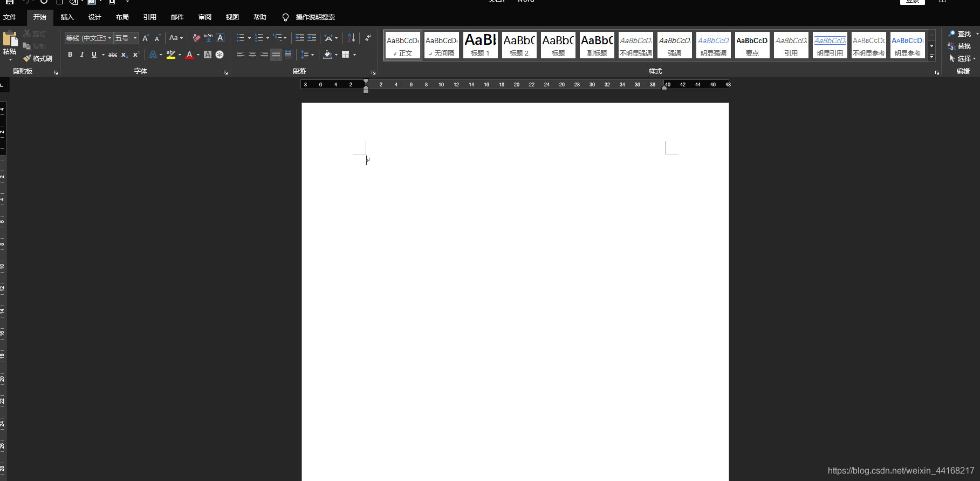Viewport: 980px width, 481px height.
Task: Sort text with the A-Z sort icon
Action: pos(351,38)
